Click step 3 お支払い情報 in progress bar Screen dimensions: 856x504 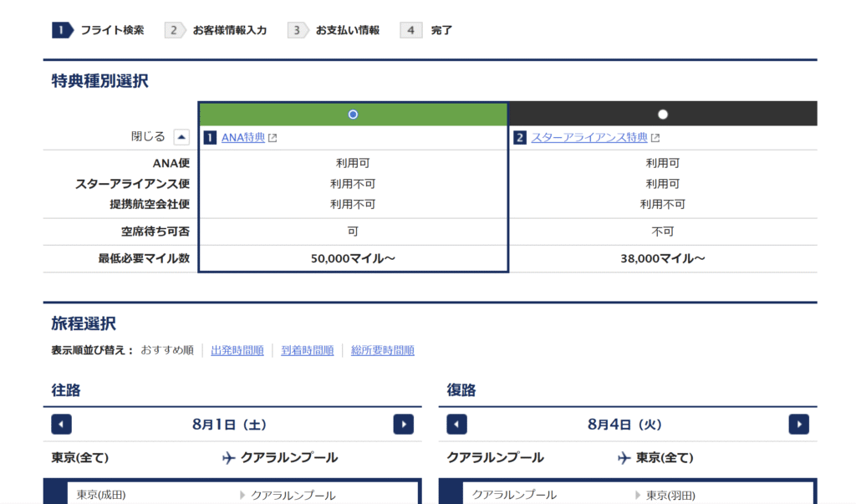tap(334, 30)
